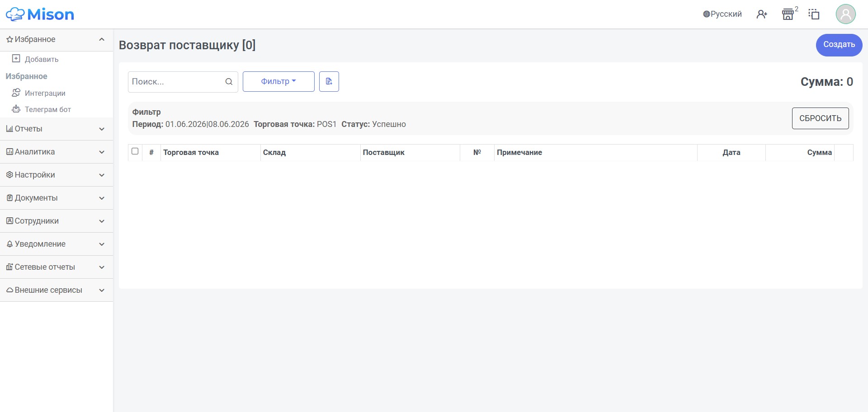The width and height of the screenshot is (868, 412).
Task: Expand the Сетевые отчеты section
Action: point(57,267)
